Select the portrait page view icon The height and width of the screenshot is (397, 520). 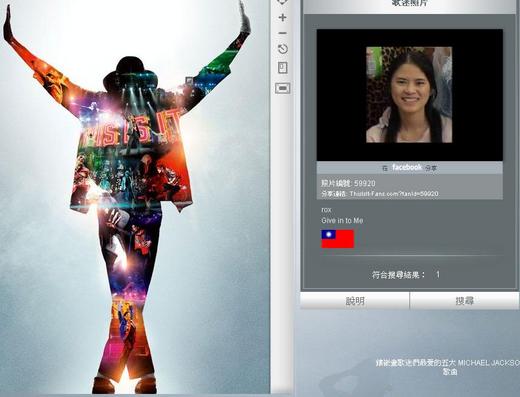point(283,68)
